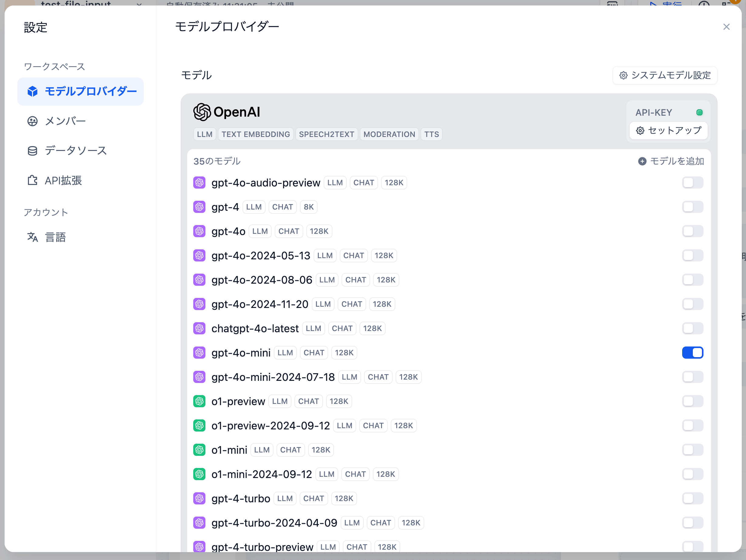Image resolution: width=746 pixels, height=560 pixels.
Task: Open the データソース settings section
Action: (x=76, y=151)
